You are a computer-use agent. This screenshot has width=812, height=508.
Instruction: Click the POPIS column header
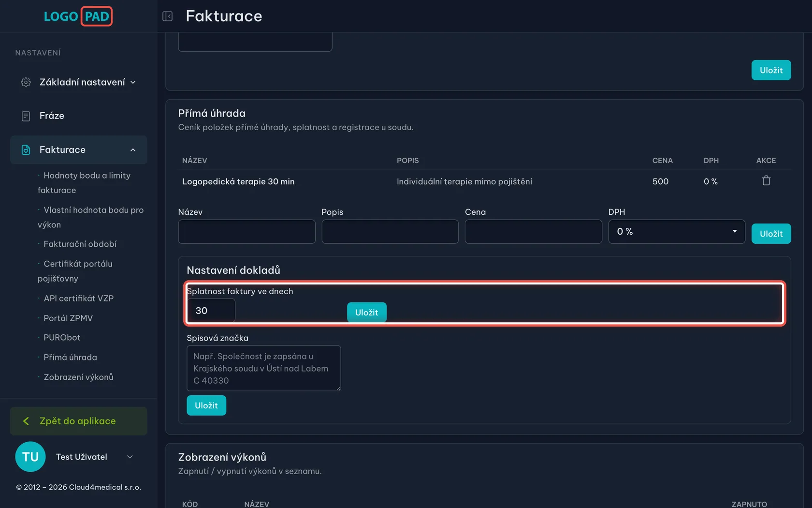coord(408,161)
